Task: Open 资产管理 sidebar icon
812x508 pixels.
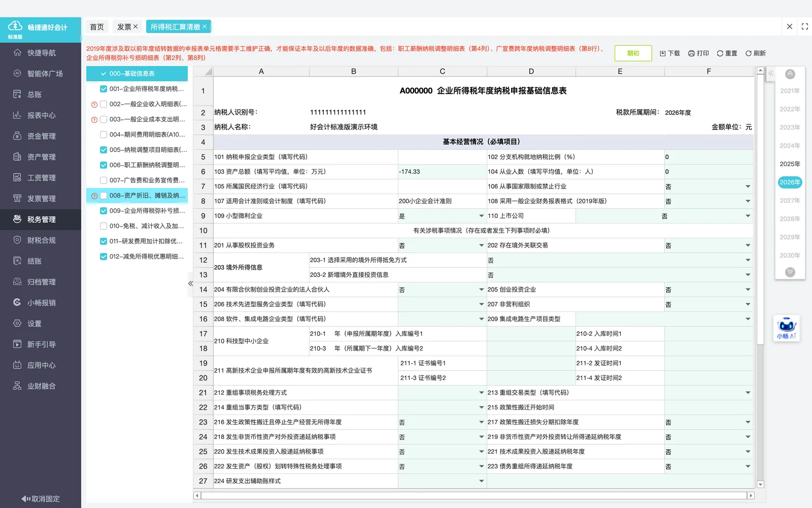Action: (x=17, y=157)
